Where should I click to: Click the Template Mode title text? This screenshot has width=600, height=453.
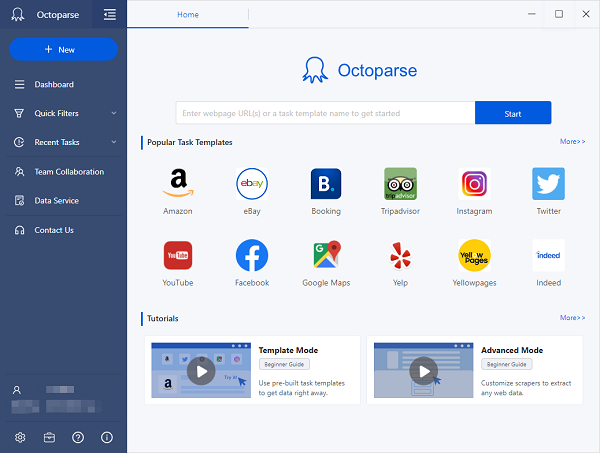coord(288,350)
